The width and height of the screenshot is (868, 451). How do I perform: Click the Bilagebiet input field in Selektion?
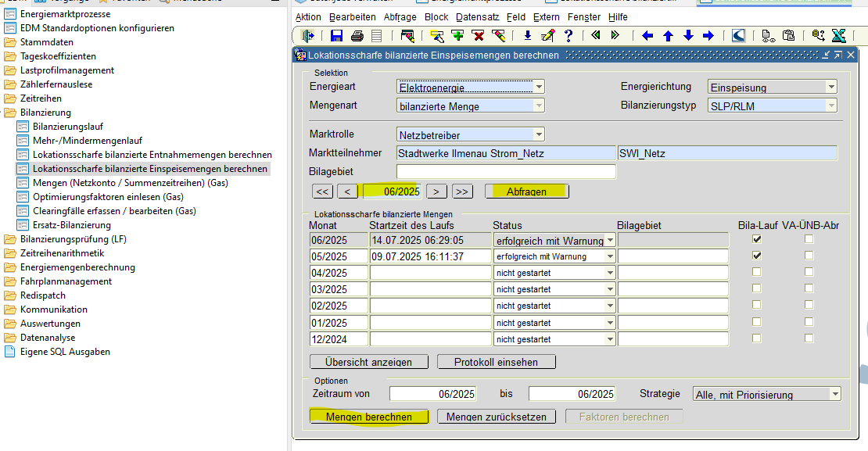(506, 171)
